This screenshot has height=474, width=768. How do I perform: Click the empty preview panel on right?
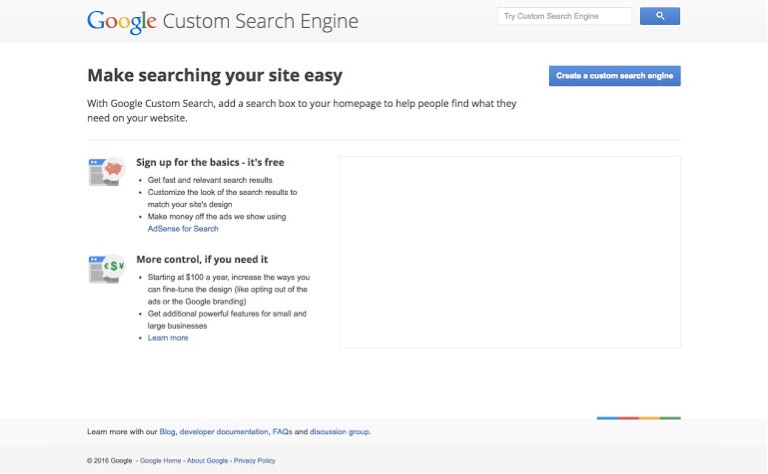510,252
